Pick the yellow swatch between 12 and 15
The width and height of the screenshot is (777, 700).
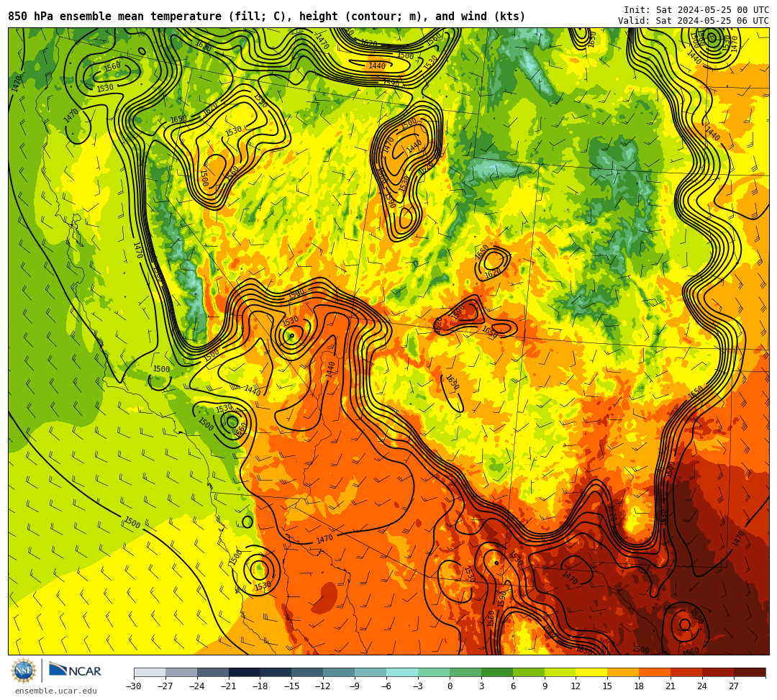point(591,672)
